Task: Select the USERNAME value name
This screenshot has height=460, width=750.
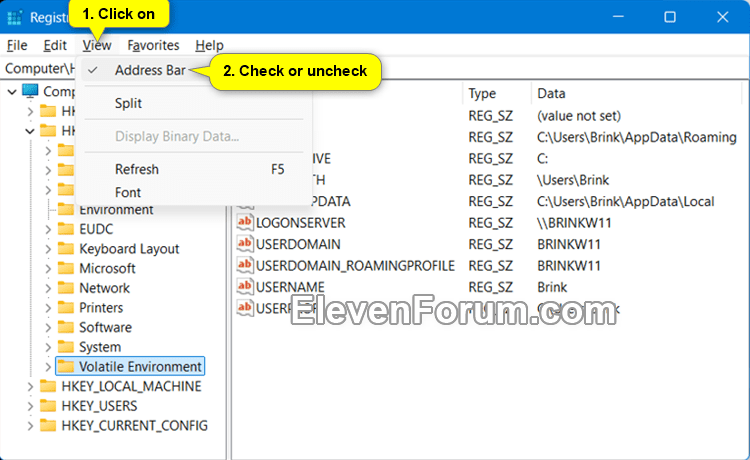Action: (290, 287)
